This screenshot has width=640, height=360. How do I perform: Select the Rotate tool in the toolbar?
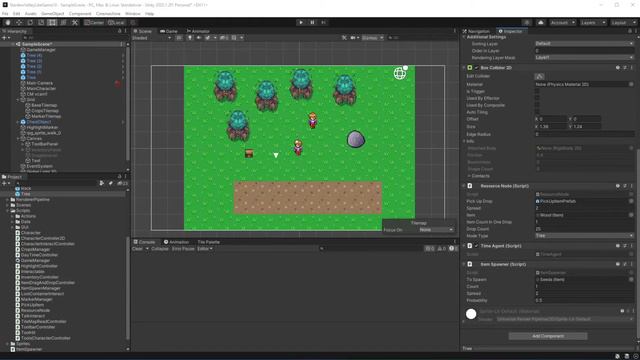(x=30, y=22)
